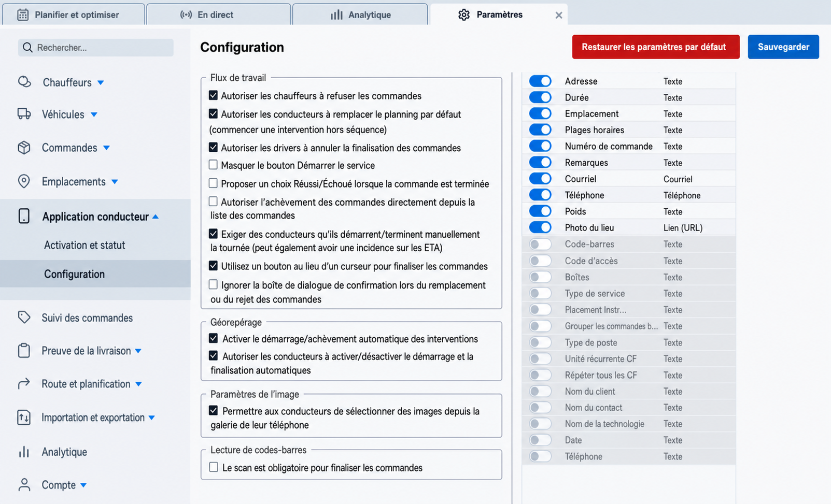Expand the Compte dropdown arrow
The height and width of the screenshot is (504, 831).
(x=83, y=485)
